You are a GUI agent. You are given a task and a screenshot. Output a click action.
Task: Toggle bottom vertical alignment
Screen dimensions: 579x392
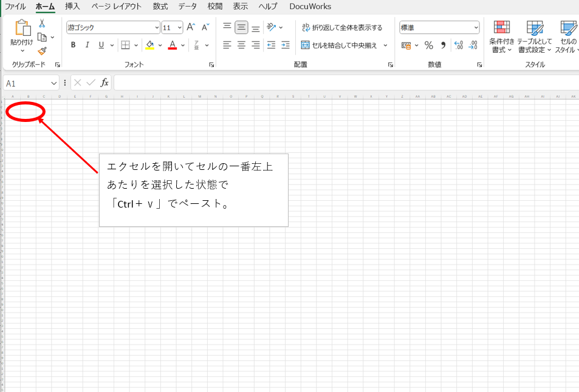pyautogui.click(x=256, y=29)
